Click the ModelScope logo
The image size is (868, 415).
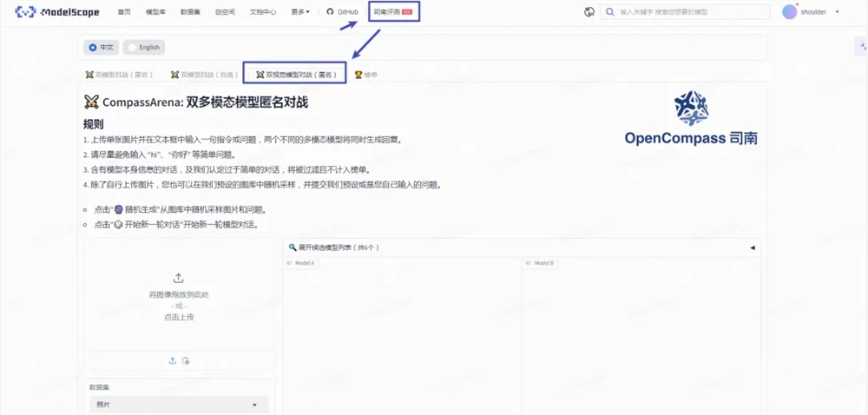pos(57,12)
